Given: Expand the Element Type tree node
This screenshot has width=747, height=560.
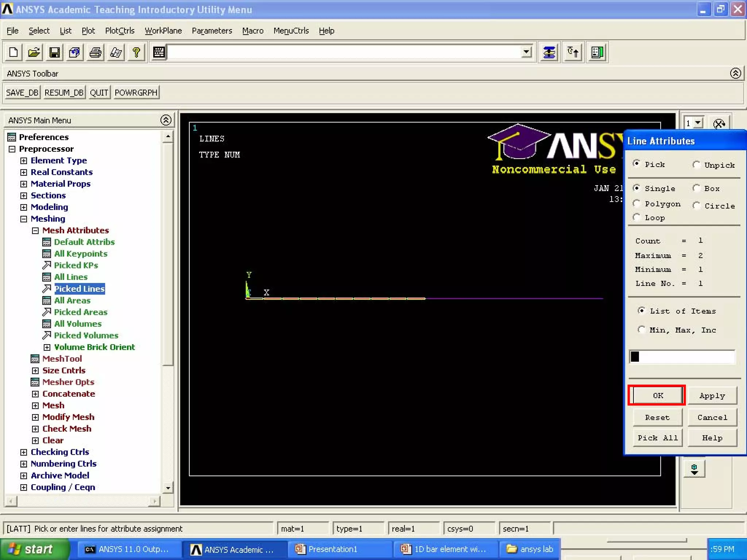Looking at the screenshot, I should coord(24,161).
